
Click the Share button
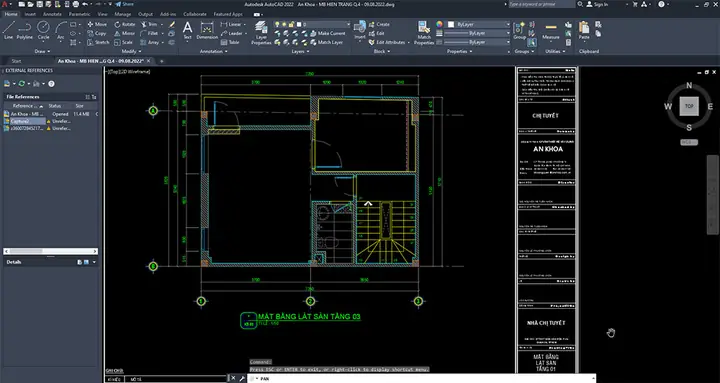pos(124,4)
